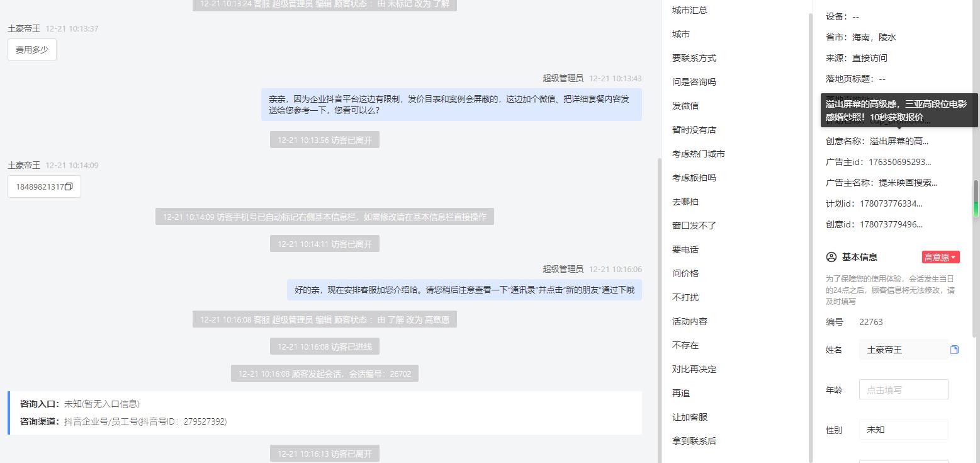Click the copy icon beside 姓名 field

point(954,350)
